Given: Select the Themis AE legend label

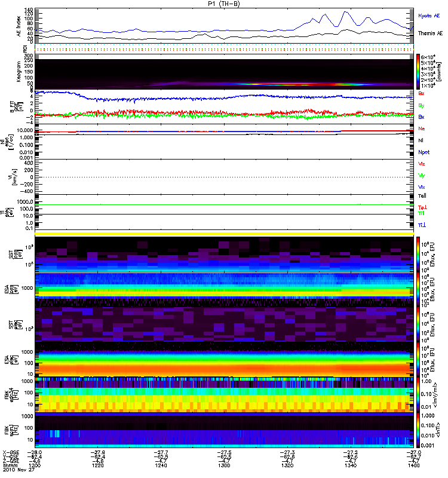Looking at the screenshot, I should coord(430,33).
